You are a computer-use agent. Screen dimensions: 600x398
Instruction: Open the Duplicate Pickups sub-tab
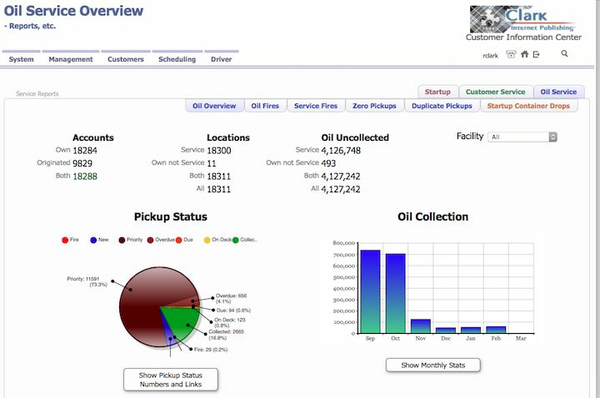click(x=442, y=106)
